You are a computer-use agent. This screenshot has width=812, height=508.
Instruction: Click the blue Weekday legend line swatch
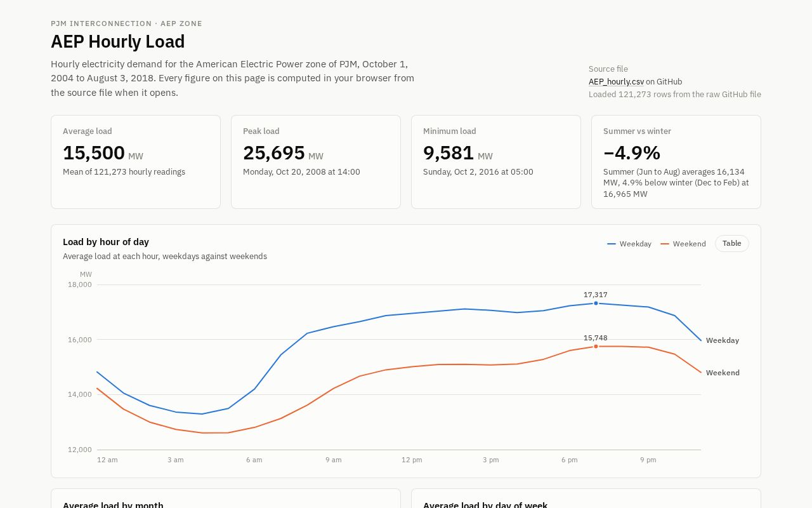pyautogui.click(x=612, y=244)
